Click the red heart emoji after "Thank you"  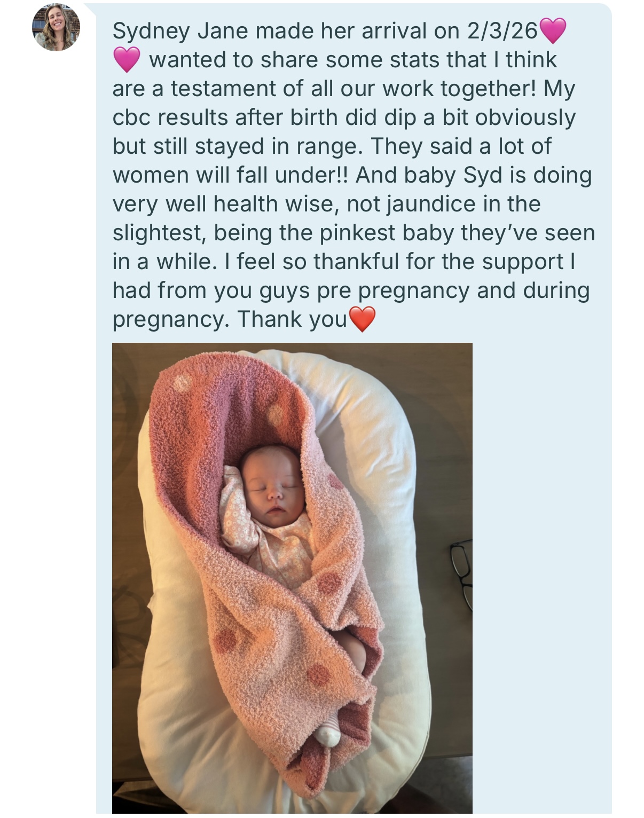362,319
